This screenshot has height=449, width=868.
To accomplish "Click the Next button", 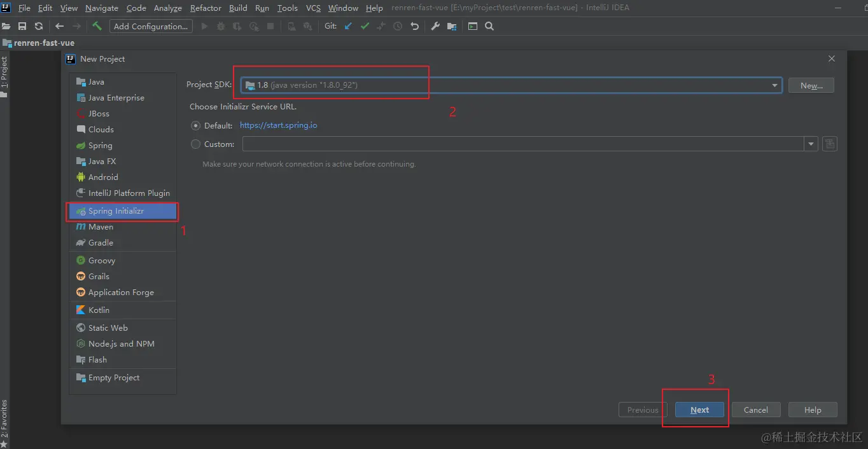I will click(699, 410).
